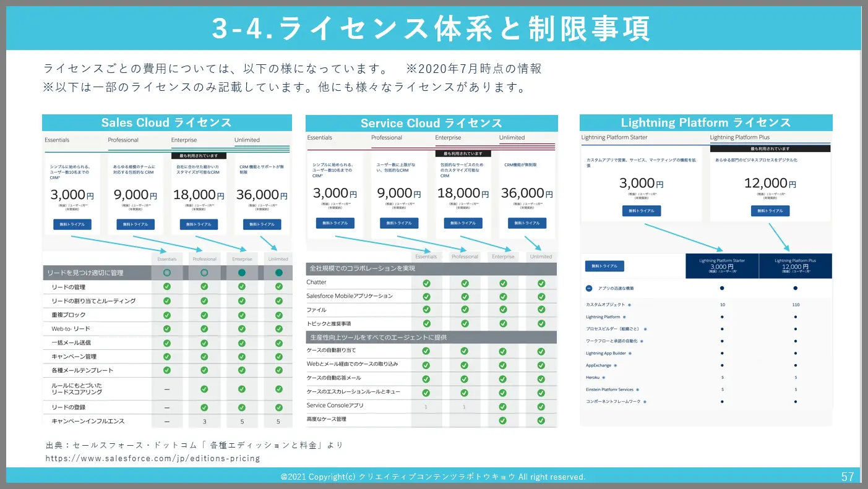The image size is (868, 489).
Task: Click info icon beside Heroku
Action: coord(604,377)
